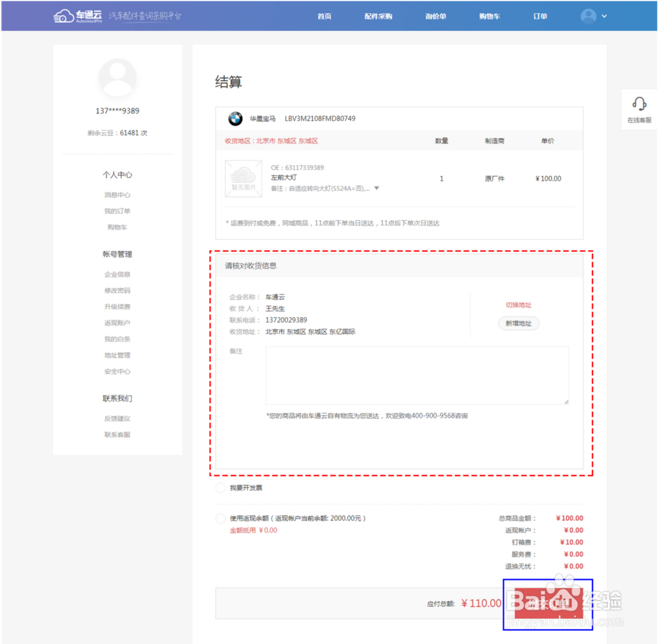Click the 个人中心 section heading

[x=117, y=175]
